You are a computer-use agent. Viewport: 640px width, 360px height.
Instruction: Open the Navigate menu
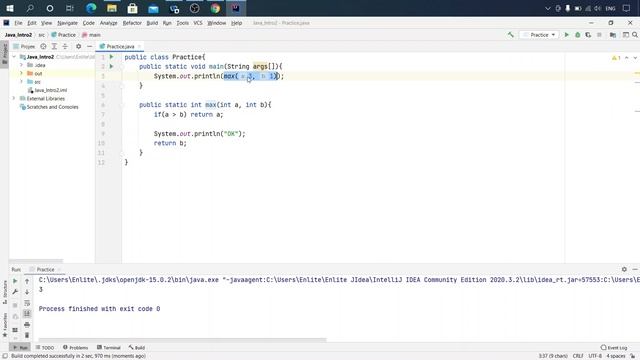coord(67,23)
